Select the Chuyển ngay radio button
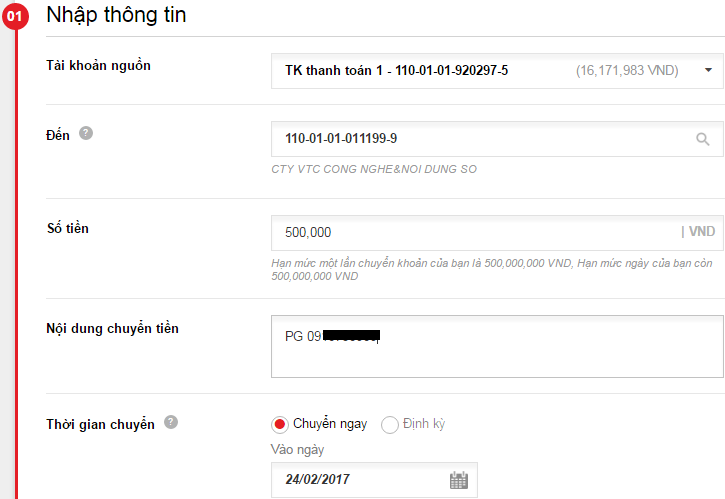Viewport: 725px width, 499px height. click(x=279, y=424)
